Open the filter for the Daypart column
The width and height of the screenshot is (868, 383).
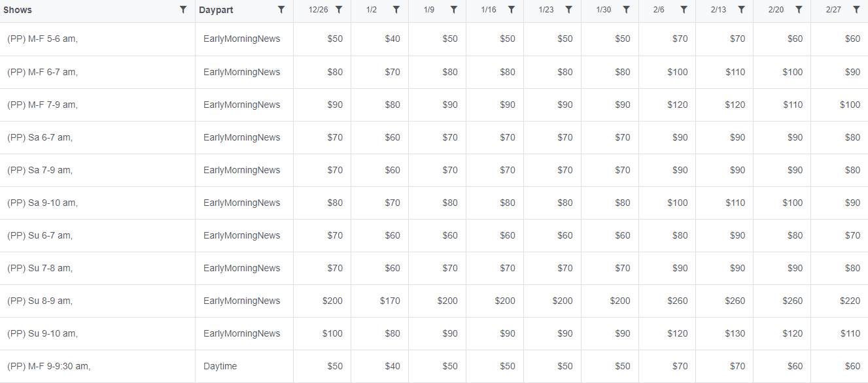point(281,10)
